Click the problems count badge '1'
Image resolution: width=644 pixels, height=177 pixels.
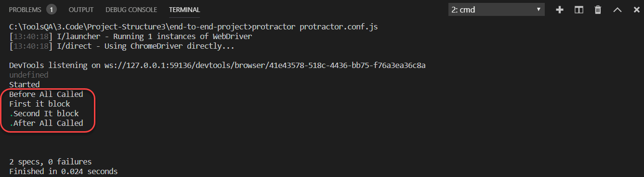click(52, 10)
